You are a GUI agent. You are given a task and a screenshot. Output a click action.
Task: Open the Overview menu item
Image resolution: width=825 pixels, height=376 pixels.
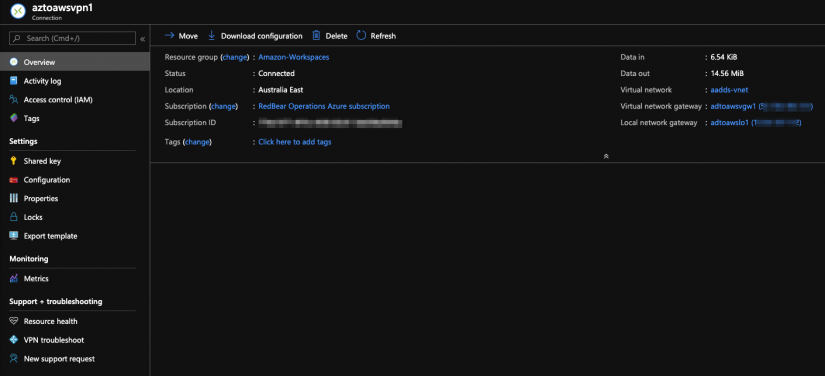point(75,62)
